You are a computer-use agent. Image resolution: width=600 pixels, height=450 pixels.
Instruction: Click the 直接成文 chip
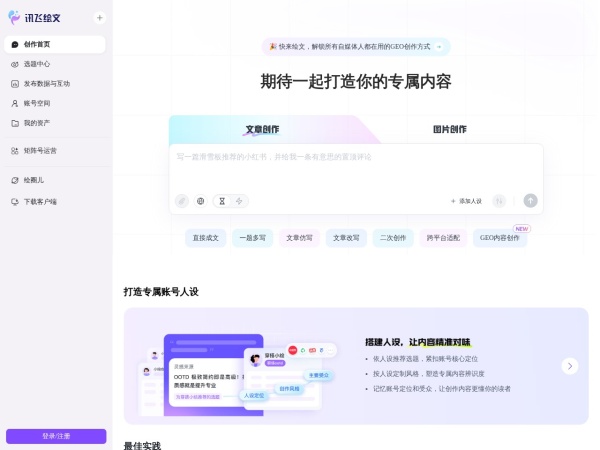205,238
